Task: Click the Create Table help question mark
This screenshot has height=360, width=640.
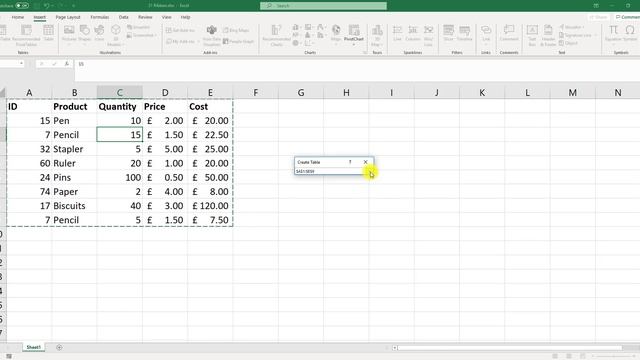Action: pyautogui.click(x=350, y=162)
